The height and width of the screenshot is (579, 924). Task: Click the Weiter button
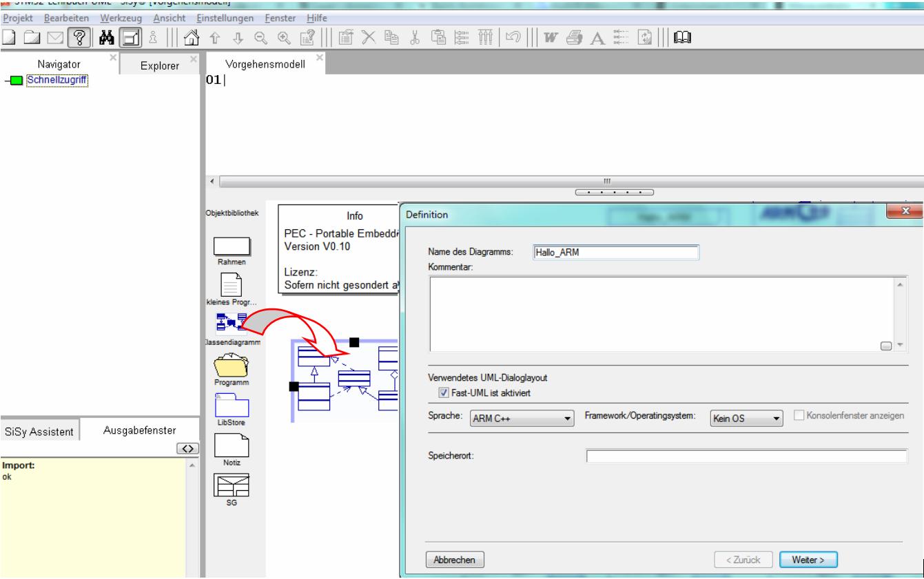point(808,560)
